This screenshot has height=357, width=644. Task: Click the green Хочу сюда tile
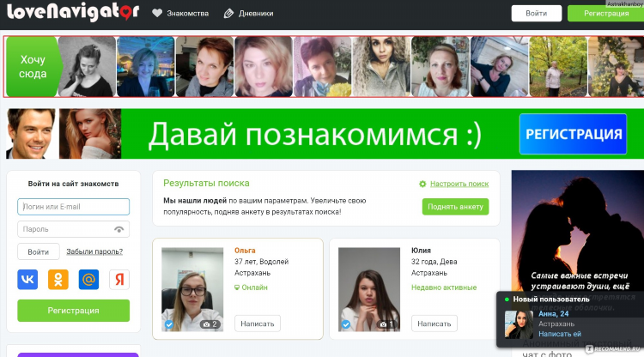coord(33,66)
